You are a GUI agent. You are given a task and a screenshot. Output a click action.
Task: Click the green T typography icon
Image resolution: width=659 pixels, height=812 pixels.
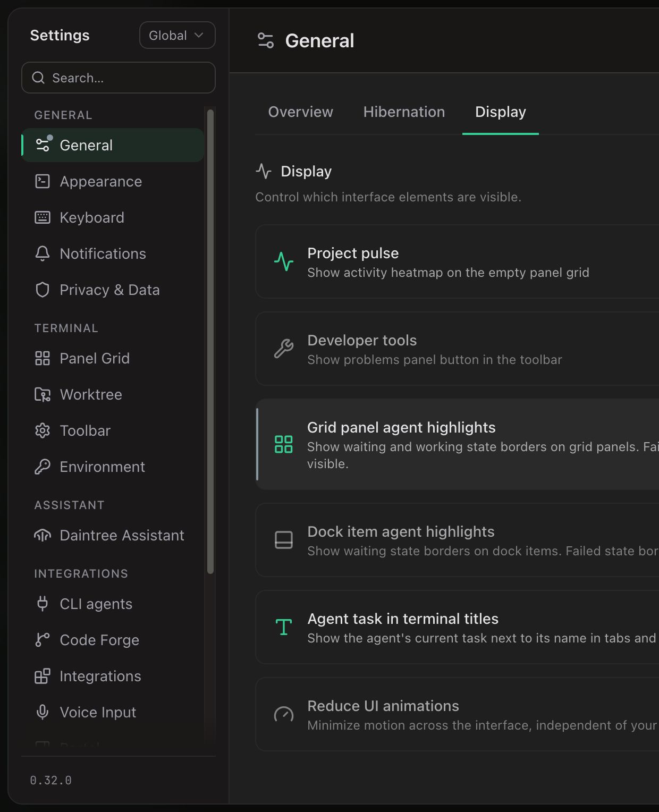tap(284, 627)
